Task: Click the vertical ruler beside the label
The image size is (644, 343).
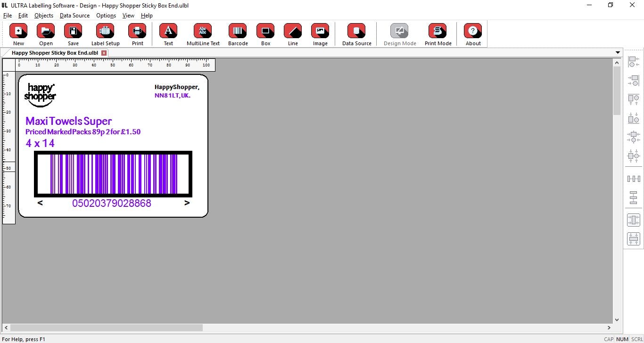Action: click(9, 147)
